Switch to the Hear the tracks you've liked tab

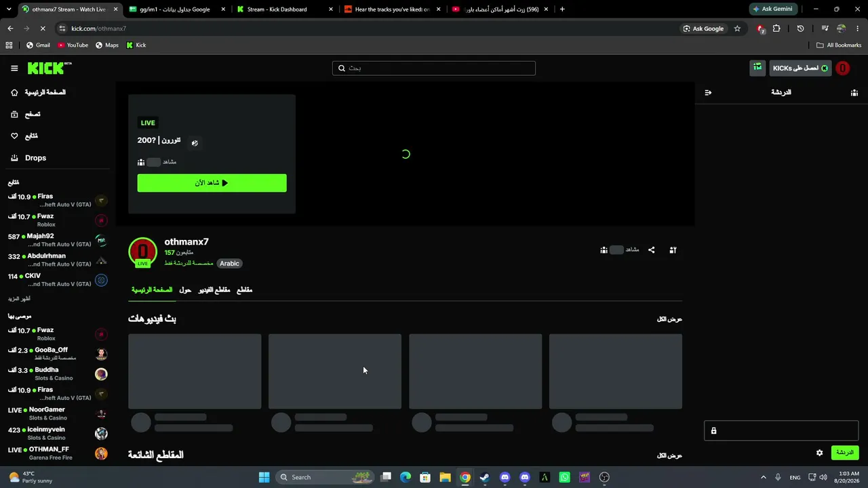click(x=393, y=9)
